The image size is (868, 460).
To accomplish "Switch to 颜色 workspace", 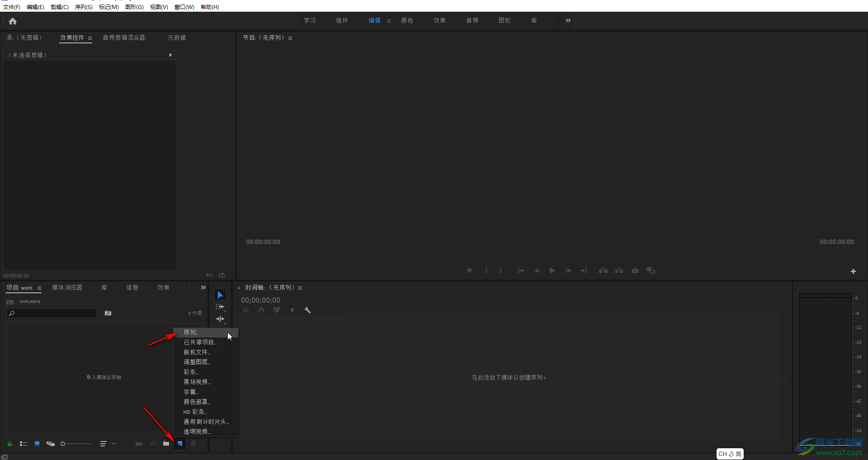I will click(407, 20).
